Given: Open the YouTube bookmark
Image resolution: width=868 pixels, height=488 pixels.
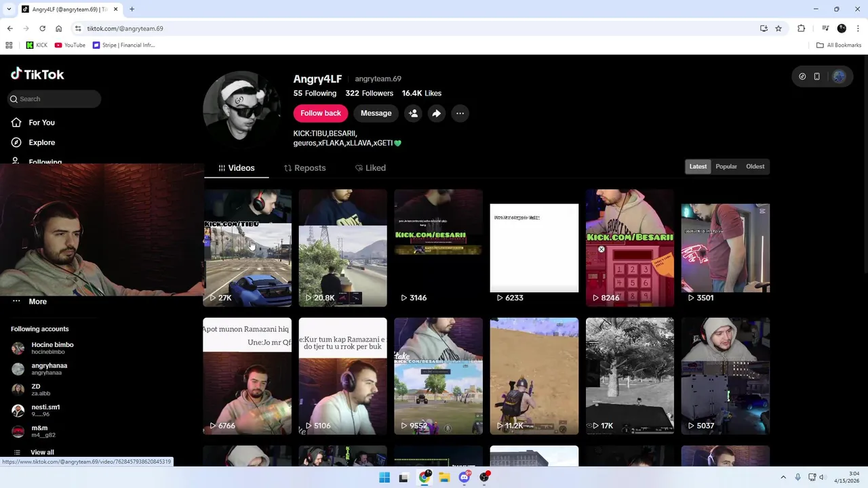Looking at the screenshot, I should tap(70, 45).
